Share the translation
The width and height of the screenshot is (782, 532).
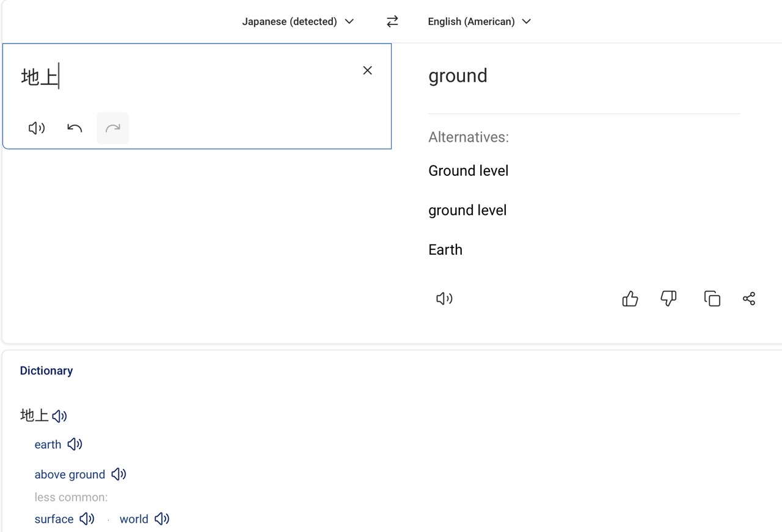[749, 299]
